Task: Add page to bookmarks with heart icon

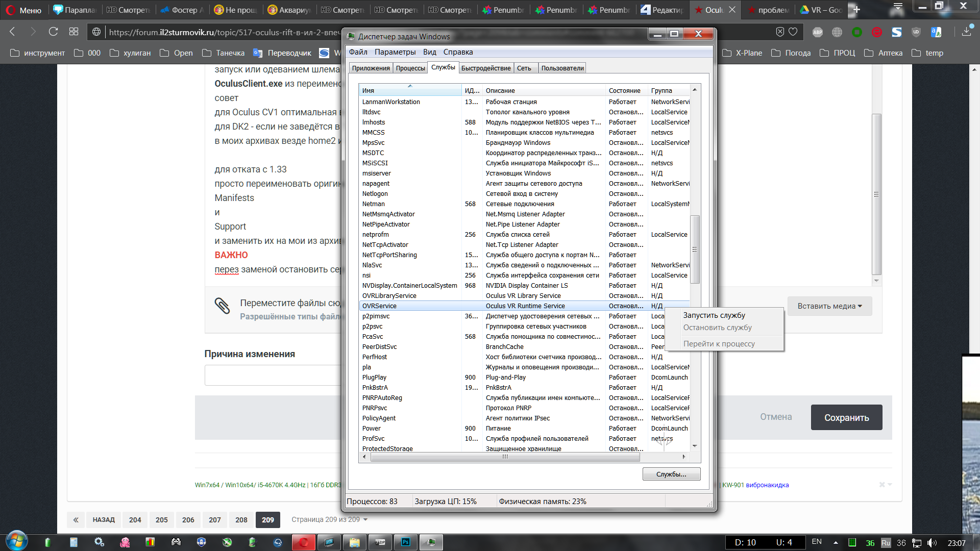Action: click(x=793, y=32)
